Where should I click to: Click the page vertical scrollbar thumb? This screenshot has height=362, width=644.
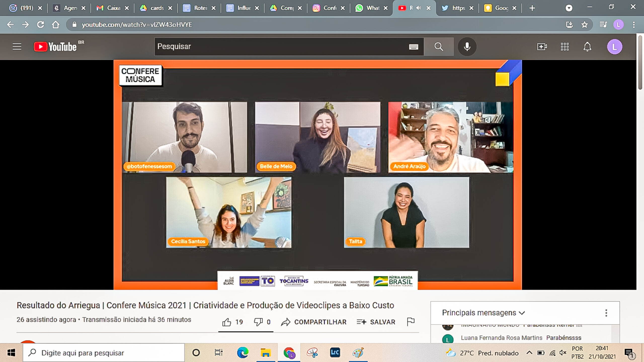(x=640, y=63)
